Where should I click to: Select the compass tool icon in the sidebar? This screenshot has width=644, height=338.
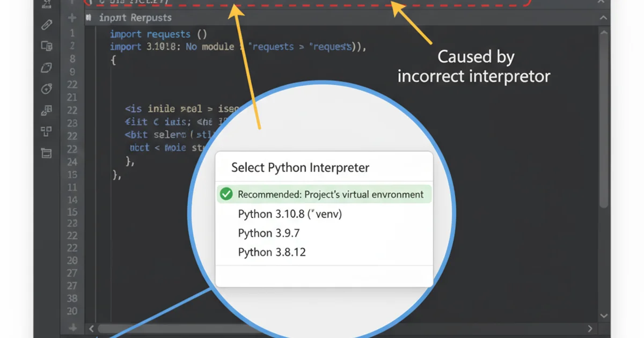point(46,89)
